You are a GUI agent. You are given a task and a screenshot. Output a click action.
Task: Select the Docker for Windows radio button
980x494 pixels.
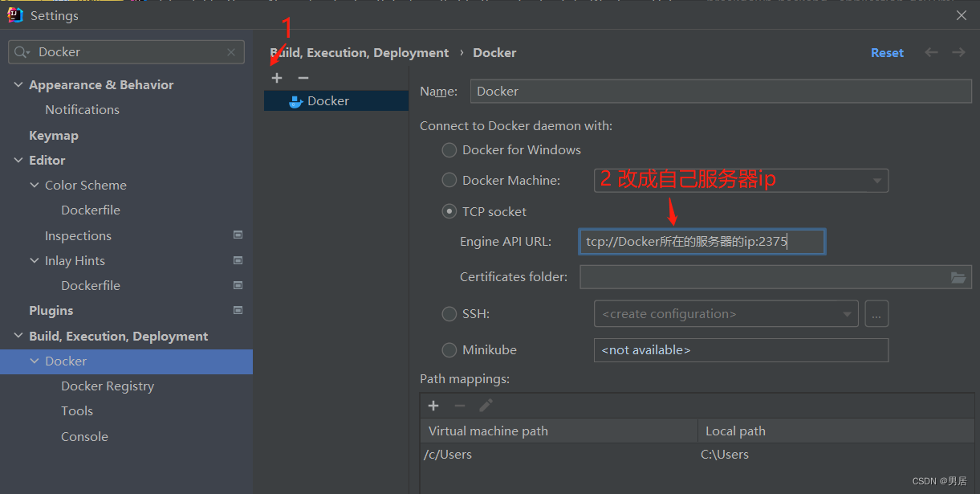(449, 150)
